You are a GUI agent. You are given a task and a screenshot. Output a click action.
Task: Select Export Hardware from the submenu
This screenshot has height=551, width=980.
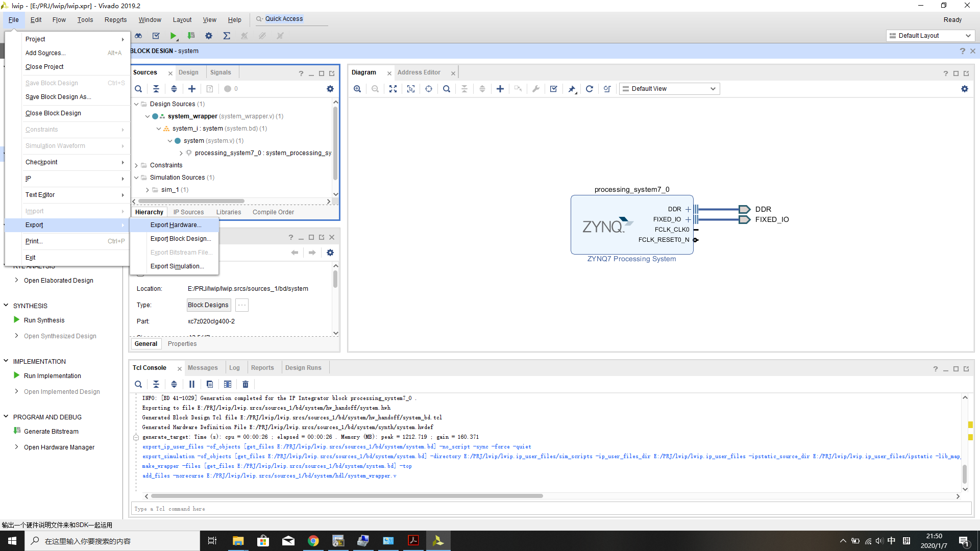[x=176, y=224]
